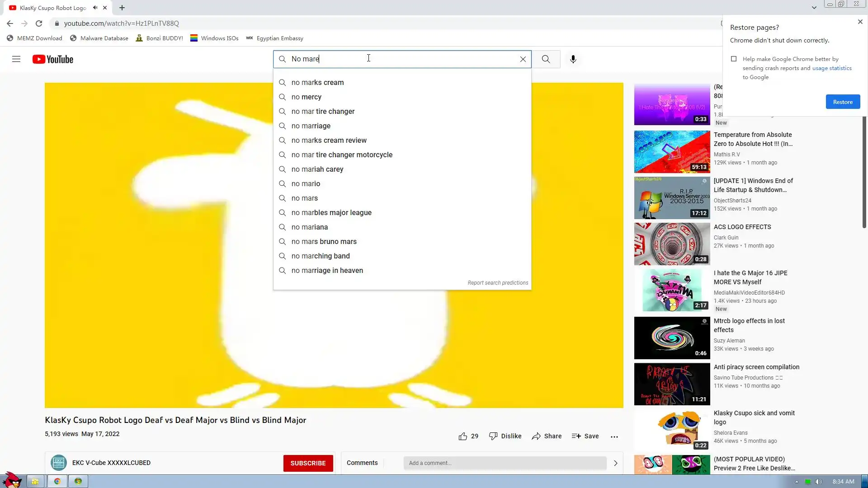The height and width of the screenshot is (488, 868).
Task: Choose 'no mariah carey' suggestion
Action: [x=317, y=169]
